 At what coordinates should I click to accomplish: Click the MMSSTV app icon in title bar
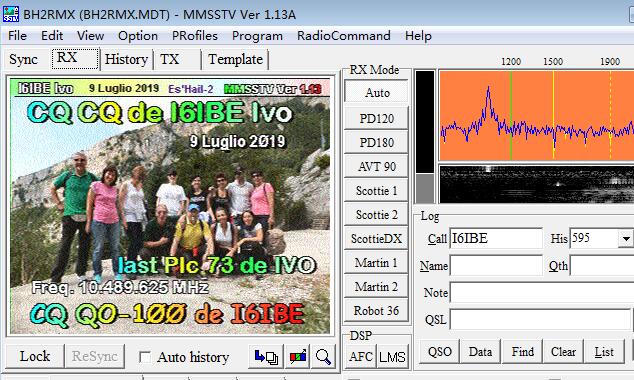click(x=11, y=14)
